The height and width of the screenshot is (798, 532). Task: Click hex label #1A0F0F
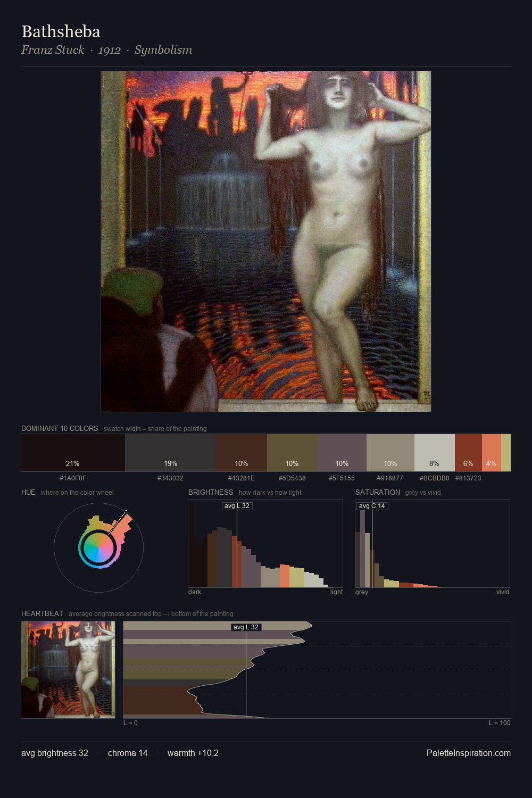[x=73, y=478]
